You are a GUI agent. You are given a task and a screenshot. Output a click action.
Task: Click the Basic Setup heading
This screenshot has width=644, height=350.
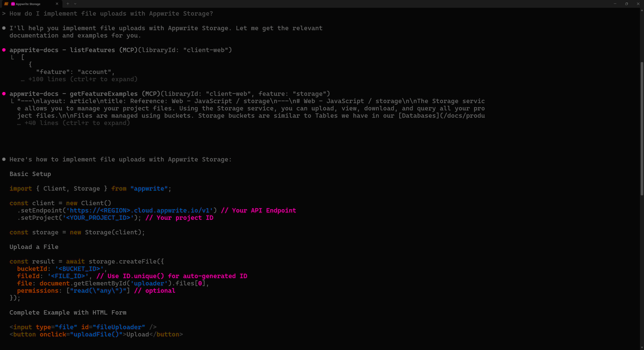(30, 173)
